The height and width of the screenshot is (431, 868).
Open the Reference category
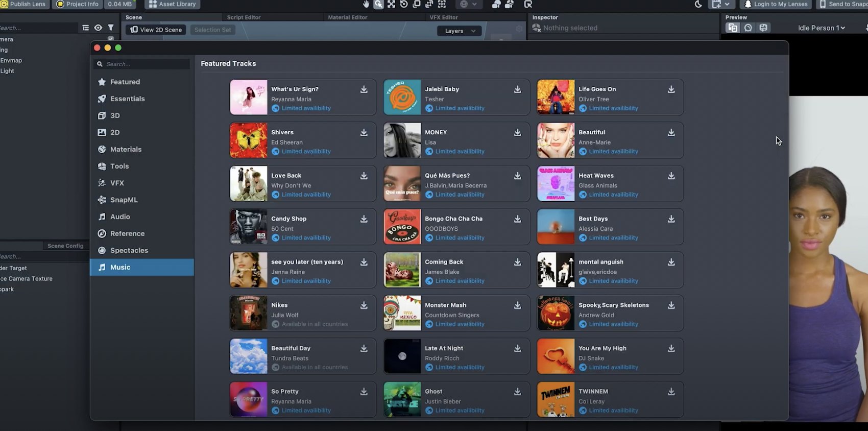tap(142, 233)
